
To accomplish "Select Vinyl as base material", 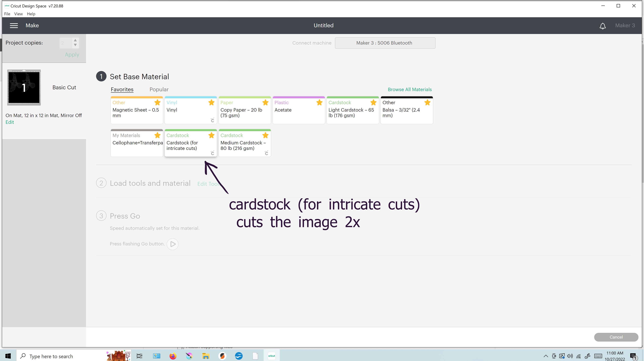I will 191,110.
